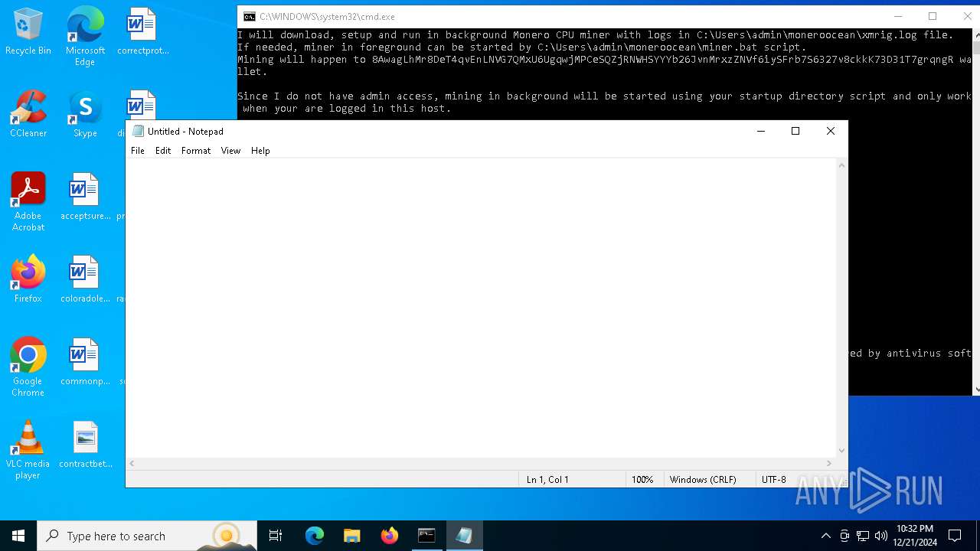Switch to cmd.exe taskbar button
This screenshot has width=980, height=551.
tap(426, 536)
